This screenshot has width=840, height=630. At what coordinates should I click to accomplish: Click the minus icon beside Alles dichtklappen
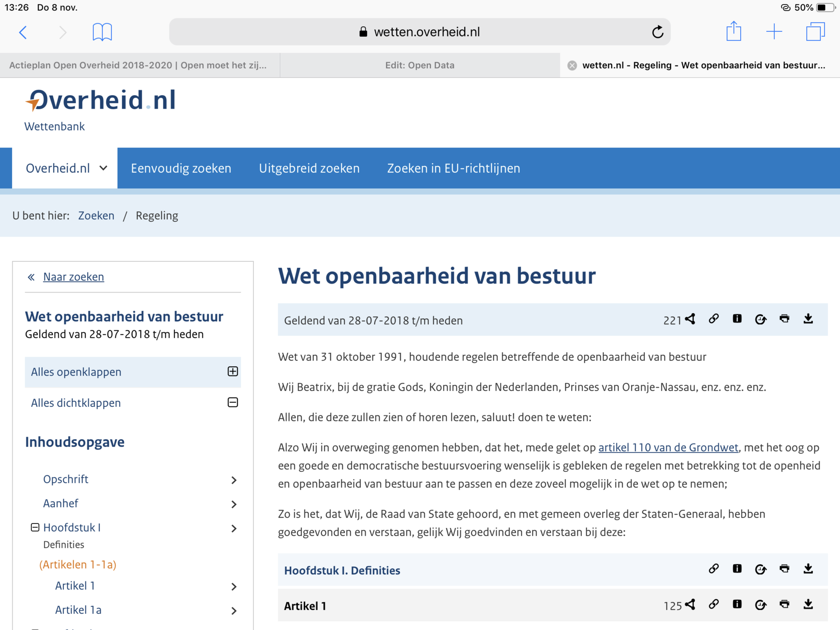pos(232,402)
